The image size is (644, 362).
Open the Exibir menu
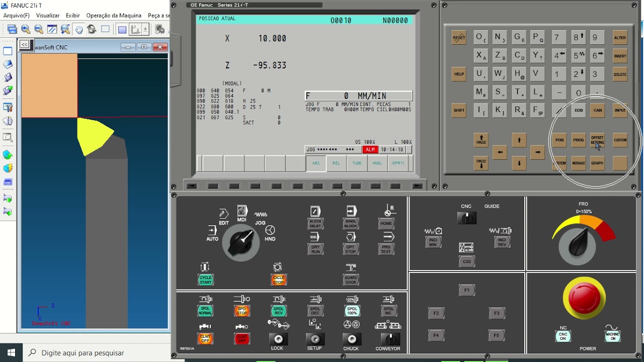tap(73, 16)
